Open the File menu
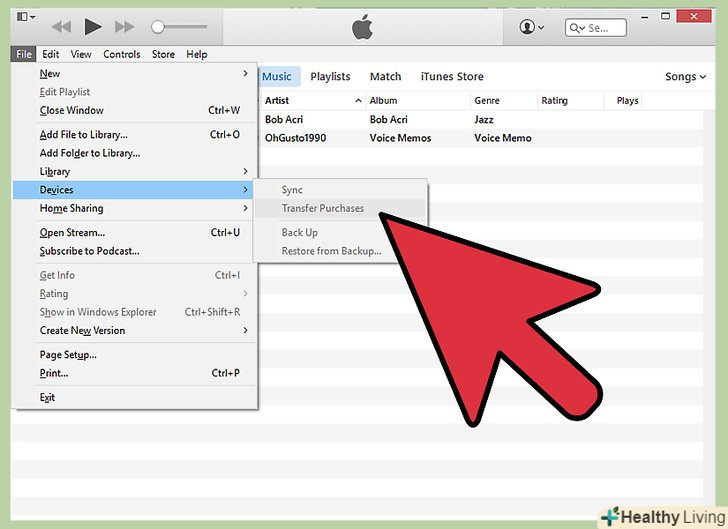The height and width of the screenshot is (529, 728). click(x=24, y=54)
